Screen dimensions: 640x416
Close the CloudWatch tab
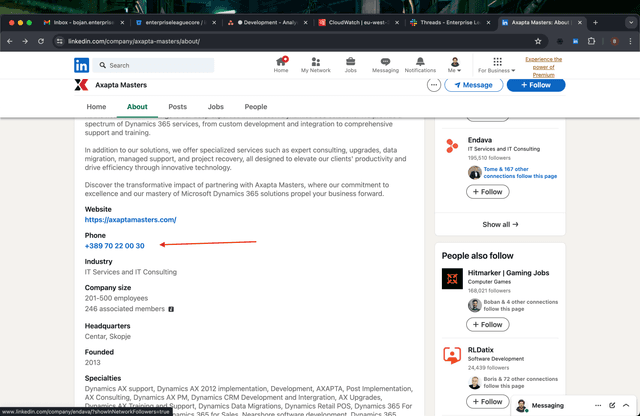(397, 22)
